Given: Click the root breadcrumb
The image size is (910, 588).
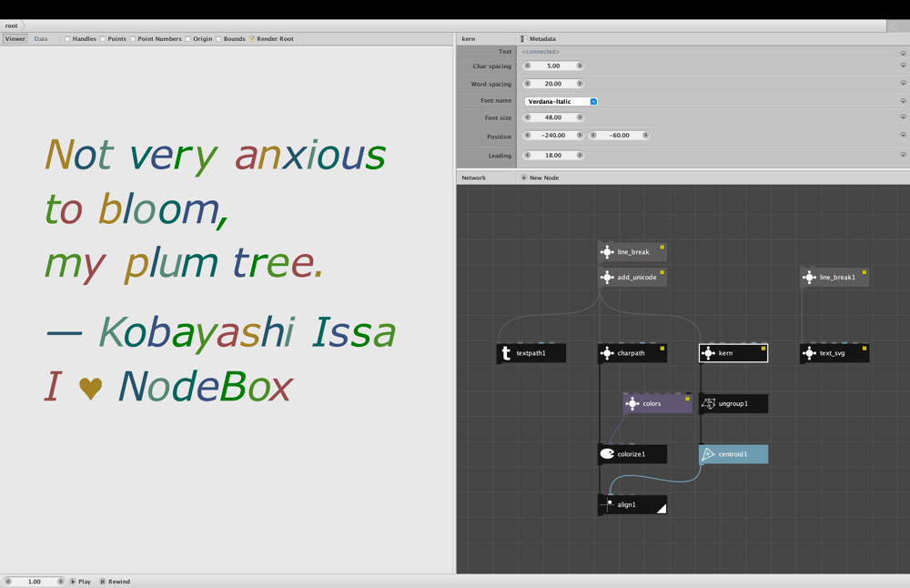Looking at the screenshot, I should (x=12, y=25).
